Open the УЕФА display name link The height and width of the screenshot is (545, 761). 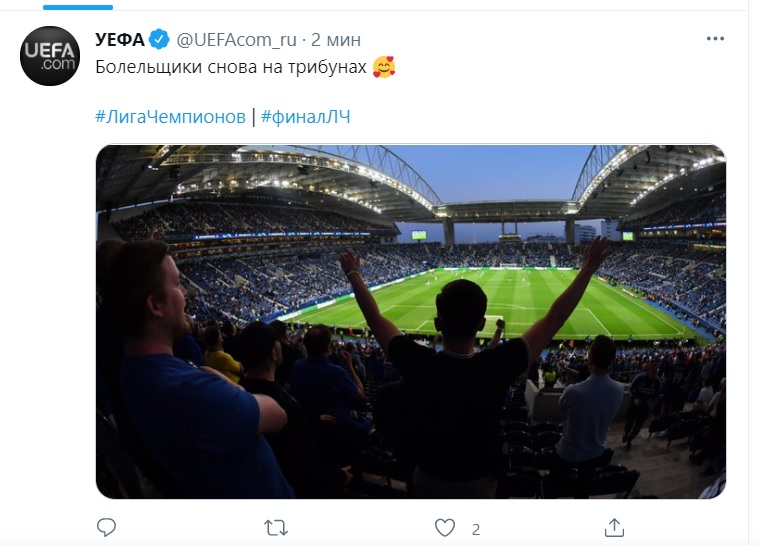pos(119,40)
